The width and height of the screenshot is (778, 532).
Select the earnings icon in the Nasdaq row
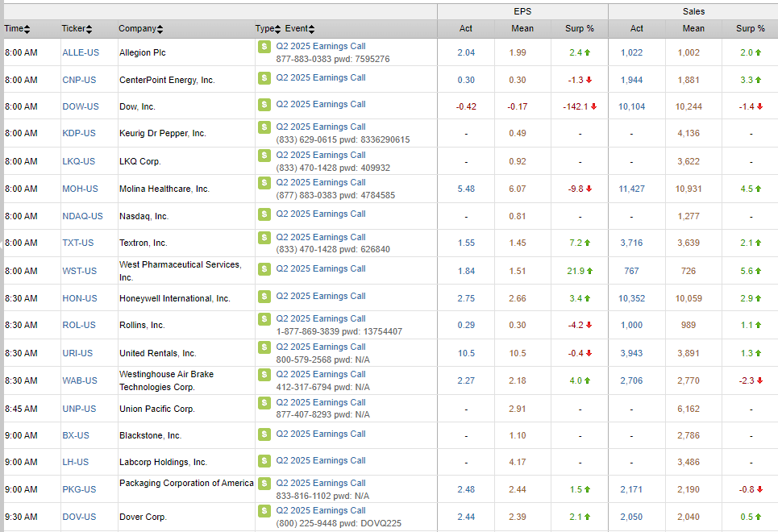pyautogui.click(x=264, y=214)
